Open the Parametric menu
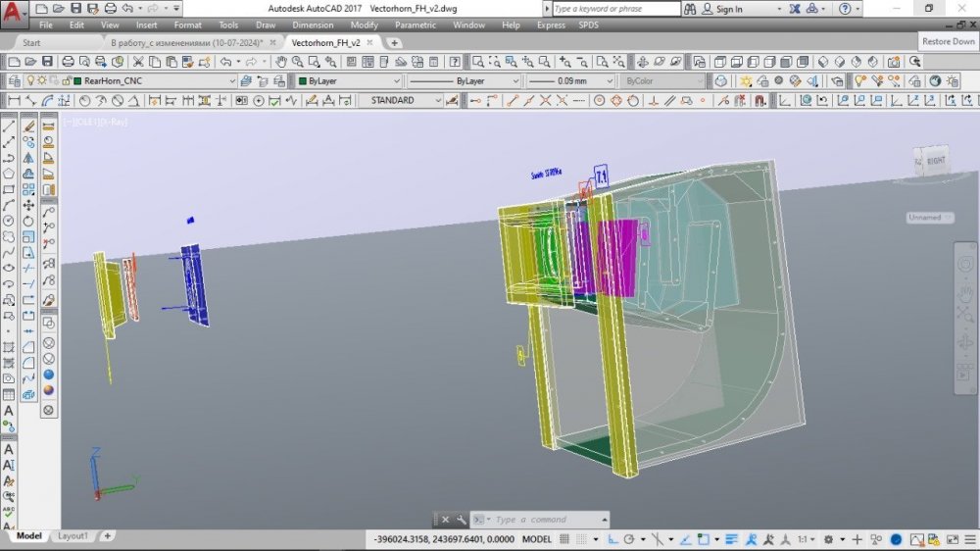The width and height of the screenshot is (980, 551). click(x=415, y=25)
